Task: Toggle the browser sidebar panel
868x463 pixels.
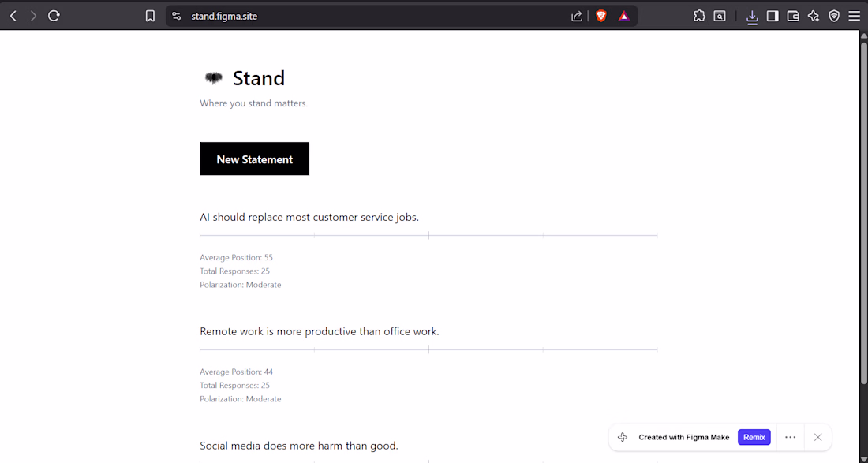Action: click(x=773, y=16)
